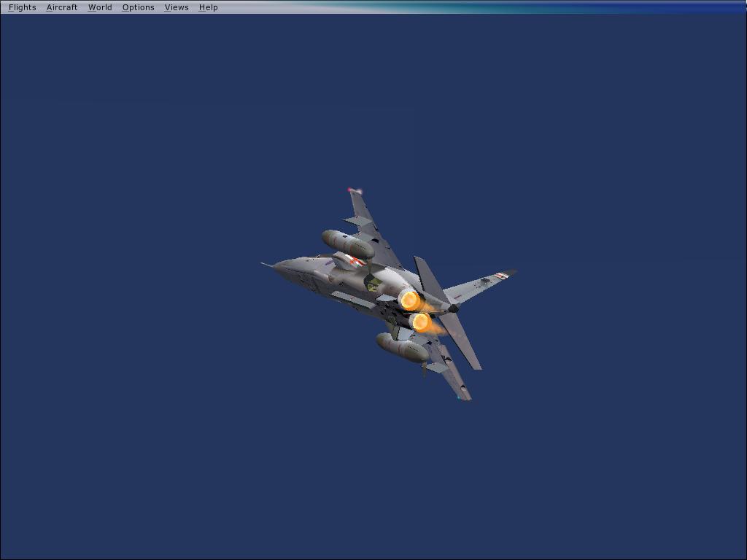This screenshot has height=560, width=747.
Task: Open the World menu
Action: pyautogui.click(x=100, y=7)
